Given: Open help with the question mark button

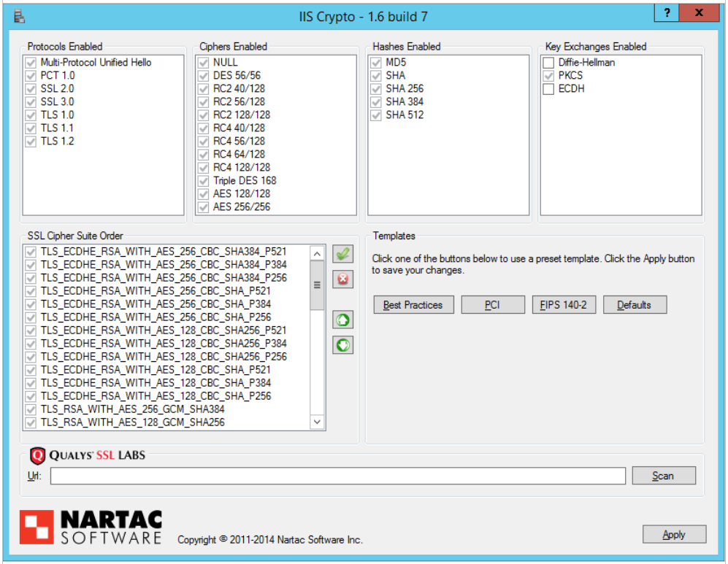Looking at the screenshot, I should tap(666, 12).
